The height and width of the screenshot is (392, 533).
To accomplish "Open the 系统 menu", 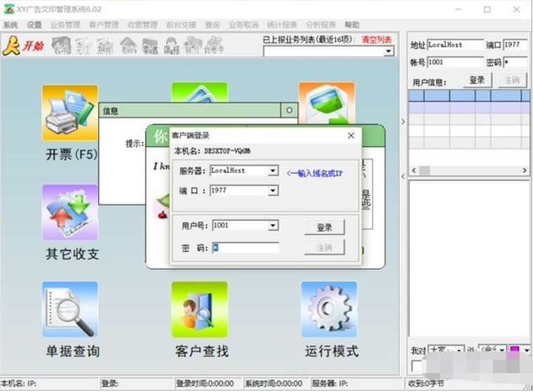I will click(11, 25).
